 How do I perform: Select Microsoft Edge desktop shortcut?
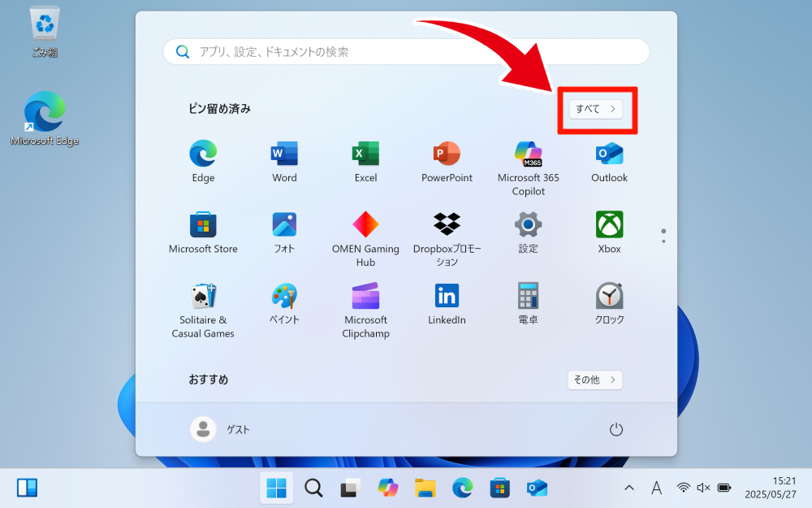coord(45,119)
